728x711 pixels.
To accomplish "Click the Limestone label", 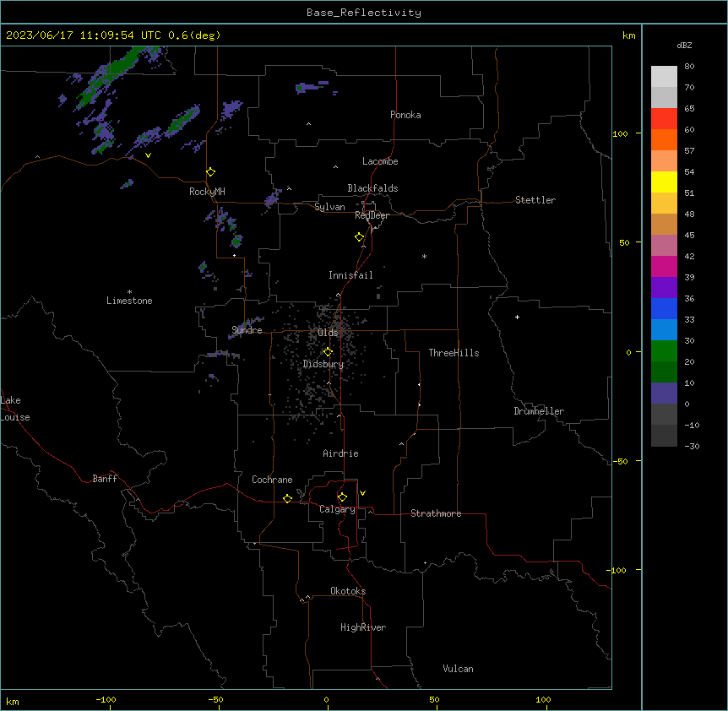I will click(129, 301).
